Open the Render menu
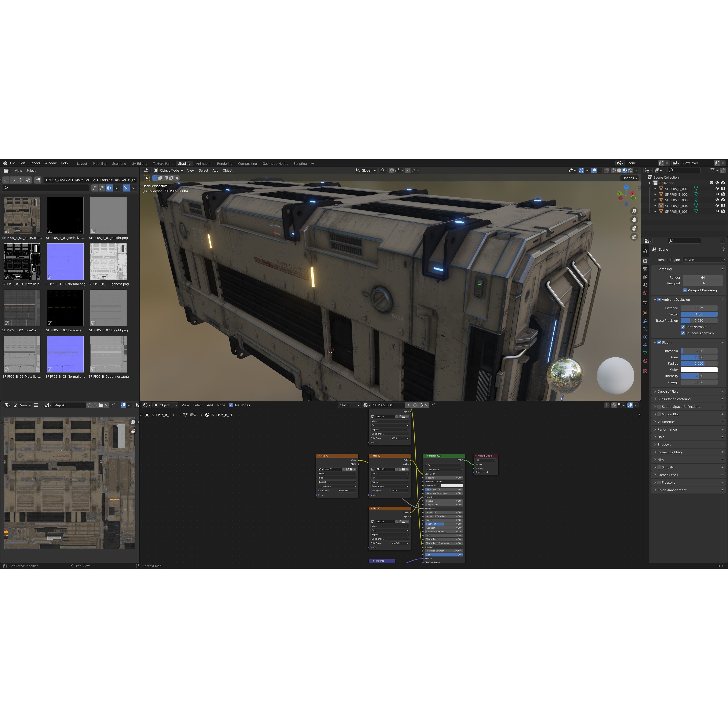The height and width of the screenshot is (728, 728). (35, 164)
